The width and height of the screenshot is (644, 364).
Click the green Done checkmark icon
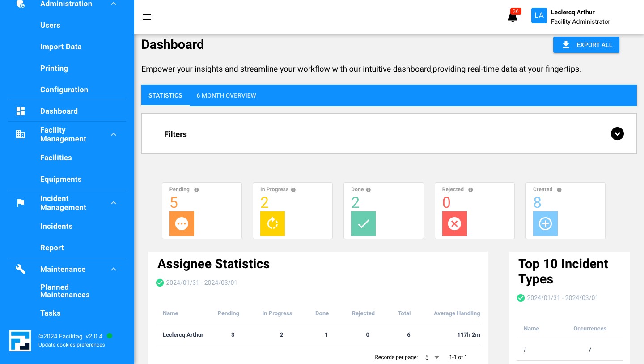point(363,223)
